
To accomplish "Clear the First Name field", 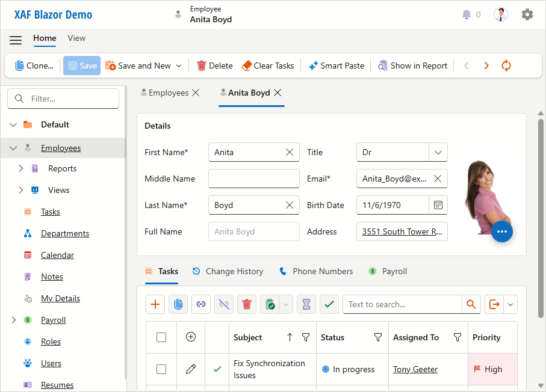I will click(x=290, y=152).
